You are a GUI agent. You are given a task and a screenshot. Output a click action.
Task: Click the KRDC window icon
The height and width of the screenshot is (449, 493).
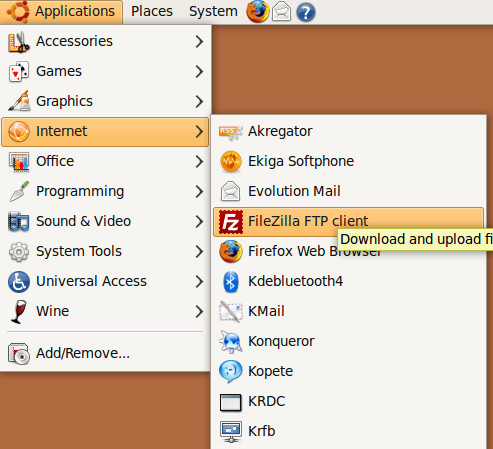pos(230,402)
